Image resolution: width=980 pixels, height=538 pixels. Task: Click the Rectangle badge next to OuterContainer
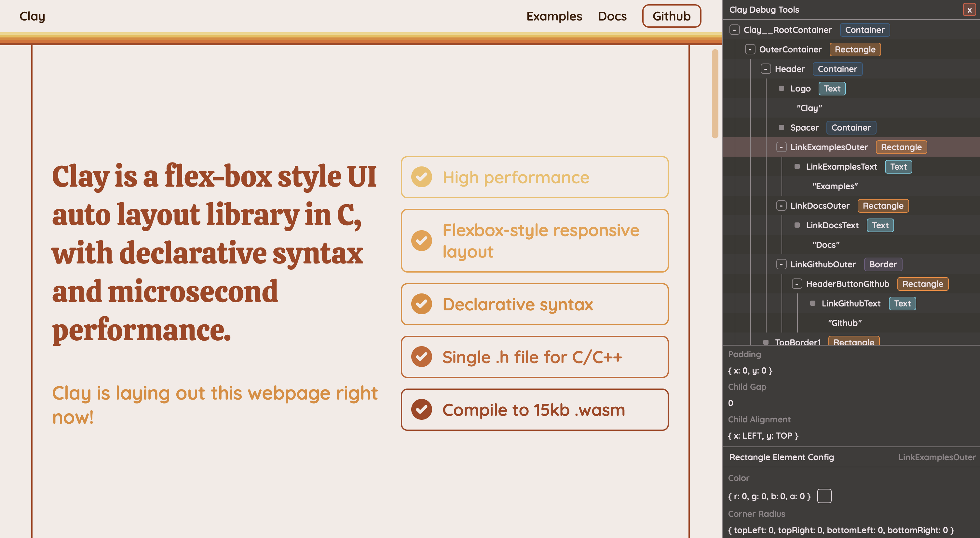coord(855,49)
